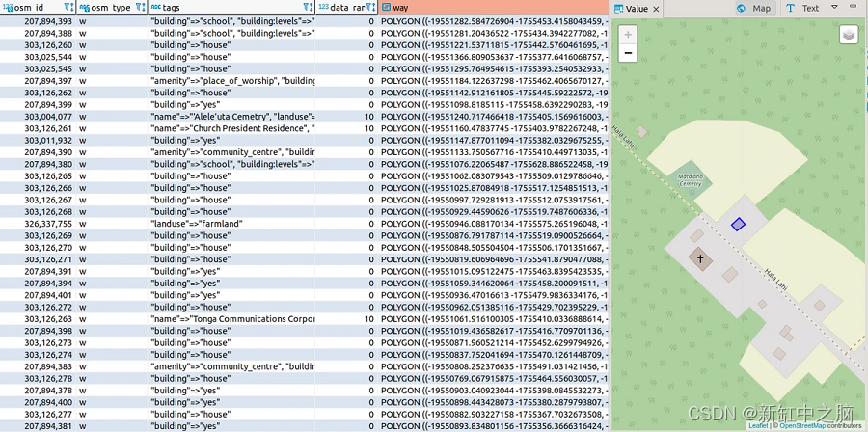Select osm_id cell 303,004,077
868x432 pixels.
click(x=37, y=116)
